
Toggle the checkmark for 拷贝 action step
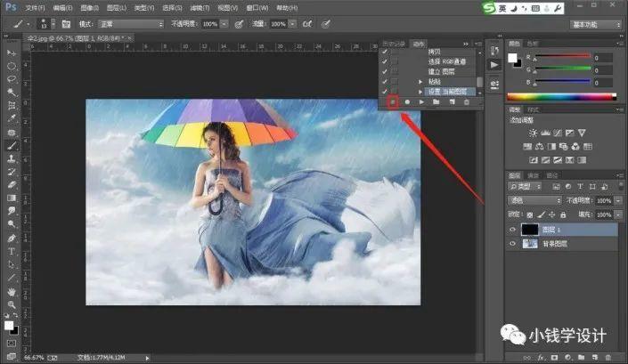click(x=385, y=52)
